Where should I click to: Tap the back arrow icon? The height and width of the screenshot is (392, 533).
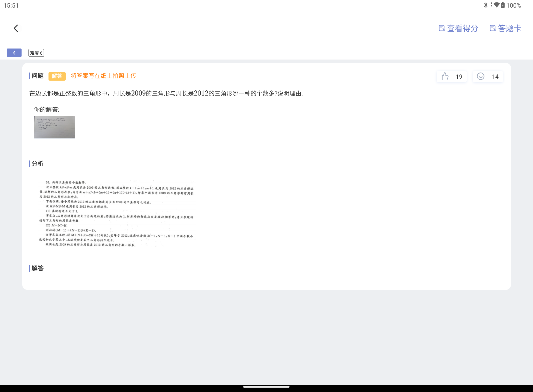click(x=16, y=28)
